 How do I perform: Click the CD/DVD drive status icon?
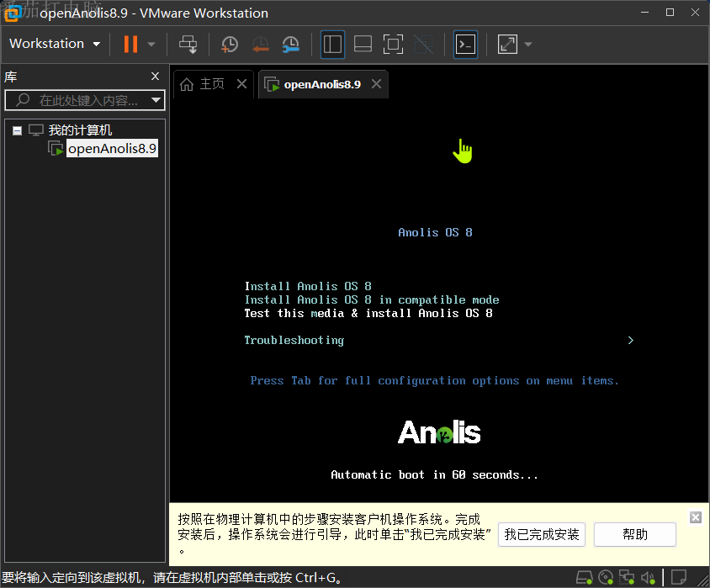[x=606, y=578]
